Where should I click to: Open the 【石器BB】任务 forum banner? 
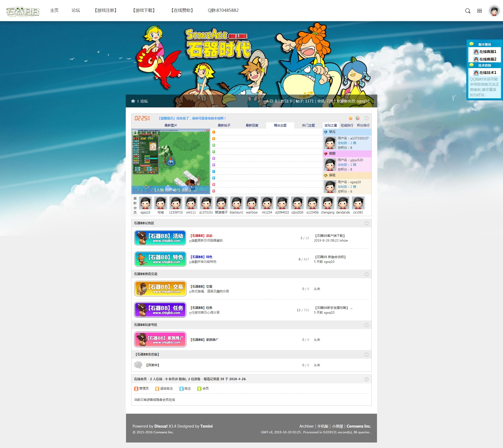pos(160,310)
